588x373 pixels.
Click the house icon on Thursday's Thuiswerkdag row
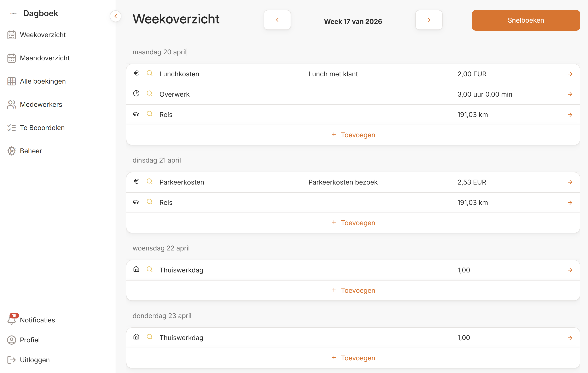pyautogui.click(x=136, y=337)
